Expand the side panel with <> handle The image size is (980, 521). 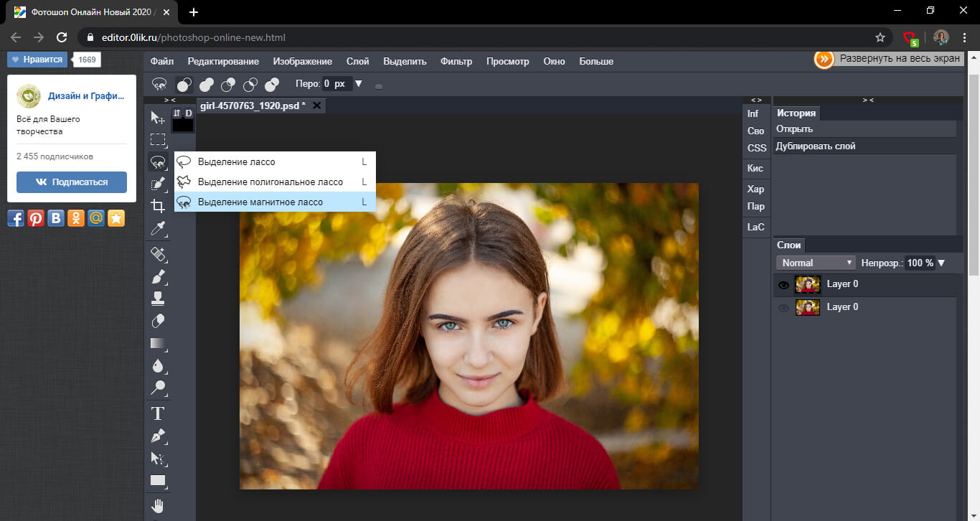click(x=756, y=100)
